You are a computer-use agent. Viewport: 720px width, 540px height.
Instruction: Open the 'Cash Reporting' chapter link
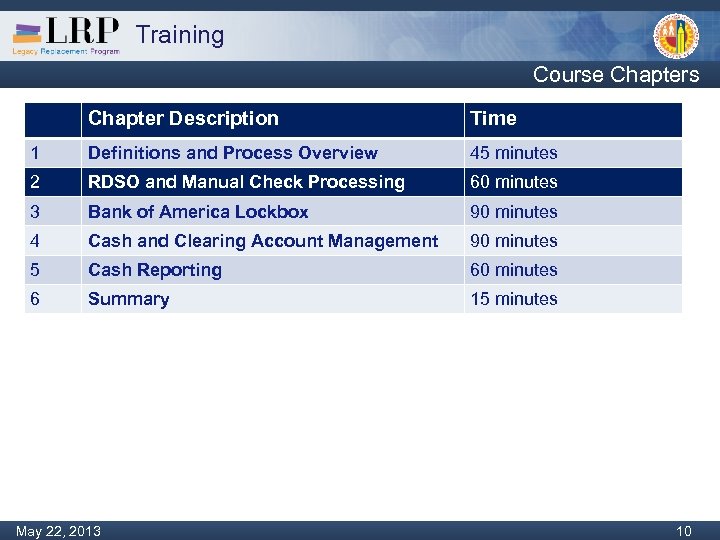pos(155,270)
